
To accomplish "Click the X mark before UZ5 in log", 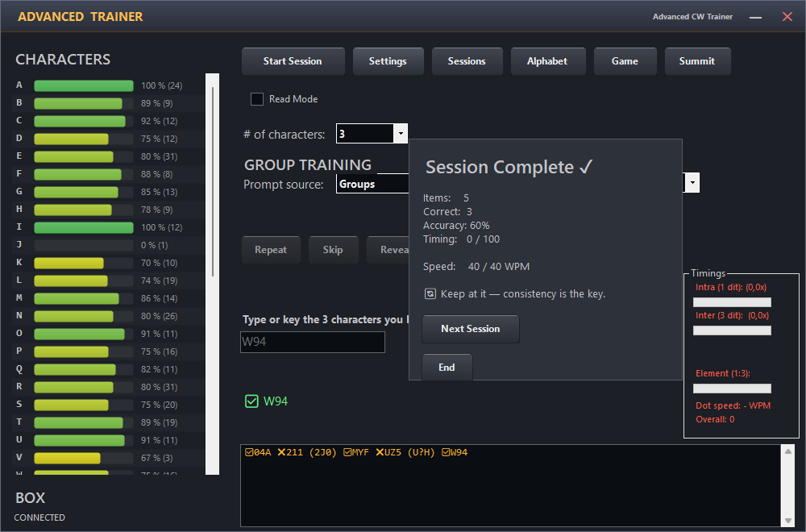I will (380, 452).
